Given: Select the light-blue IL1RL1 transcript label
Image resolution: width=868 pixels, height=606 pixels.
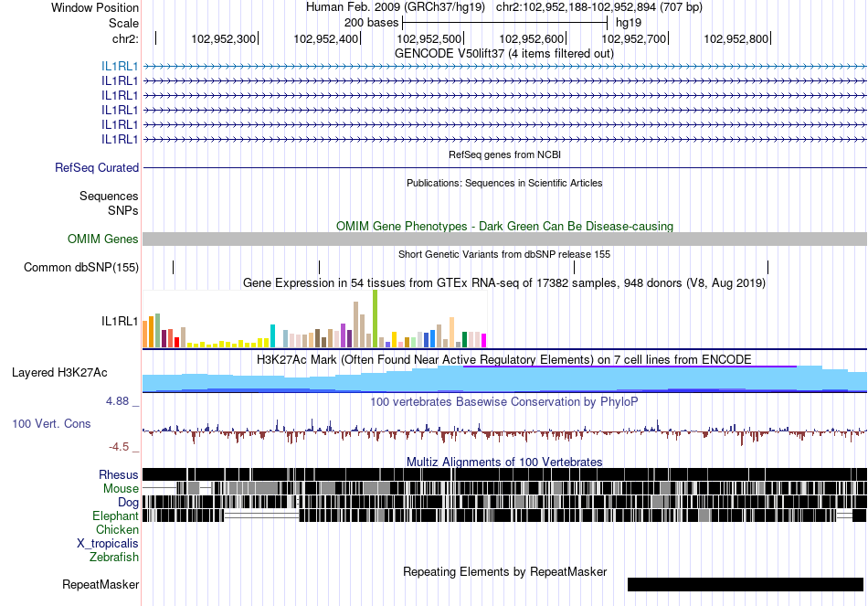Looking at the screenshot, I should [120, 67].
